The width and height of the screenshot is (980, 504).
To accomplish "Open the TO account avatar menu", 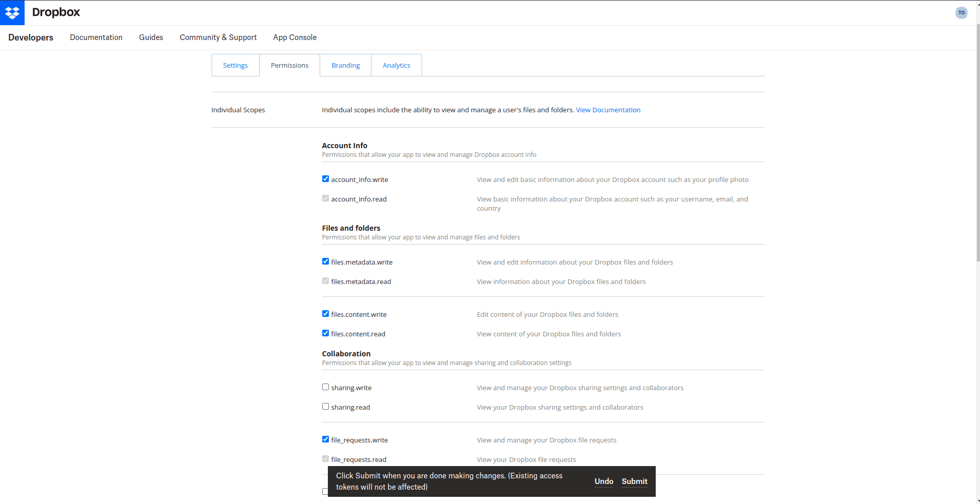I will 961,12.
